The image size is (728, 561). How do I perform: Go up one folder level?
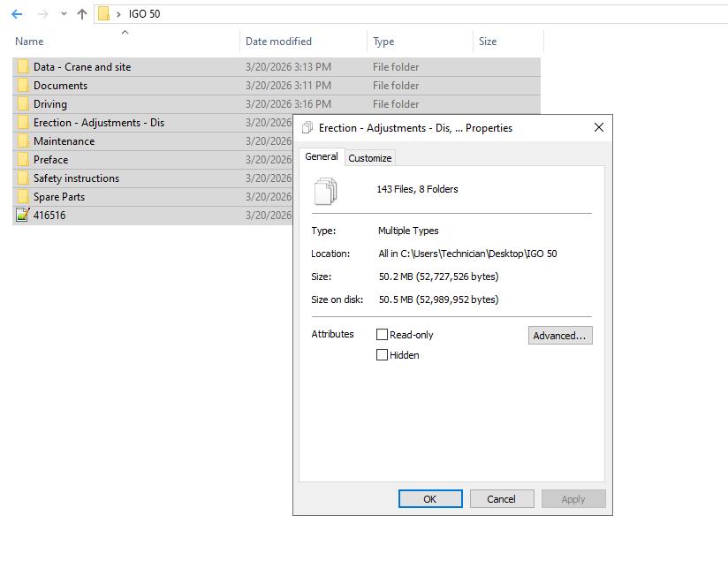(x=81, y=14)
